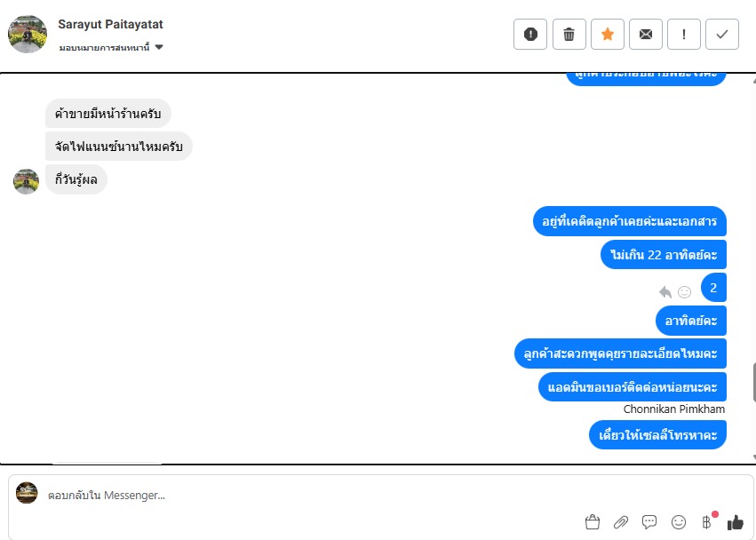The height and width of the screenshot is (540, 756).
Task: Open Sarayut Paitayatat profile picture
Action: 28,35
